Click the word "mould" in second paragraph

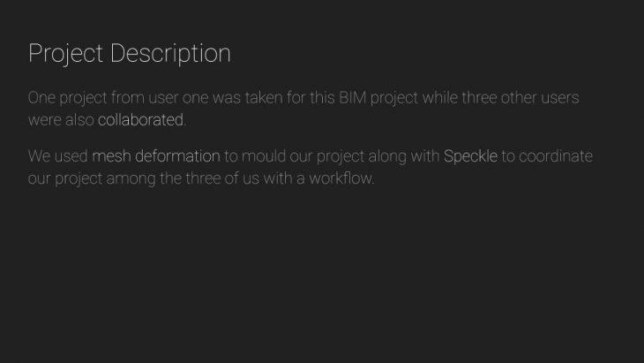(263, 156)
